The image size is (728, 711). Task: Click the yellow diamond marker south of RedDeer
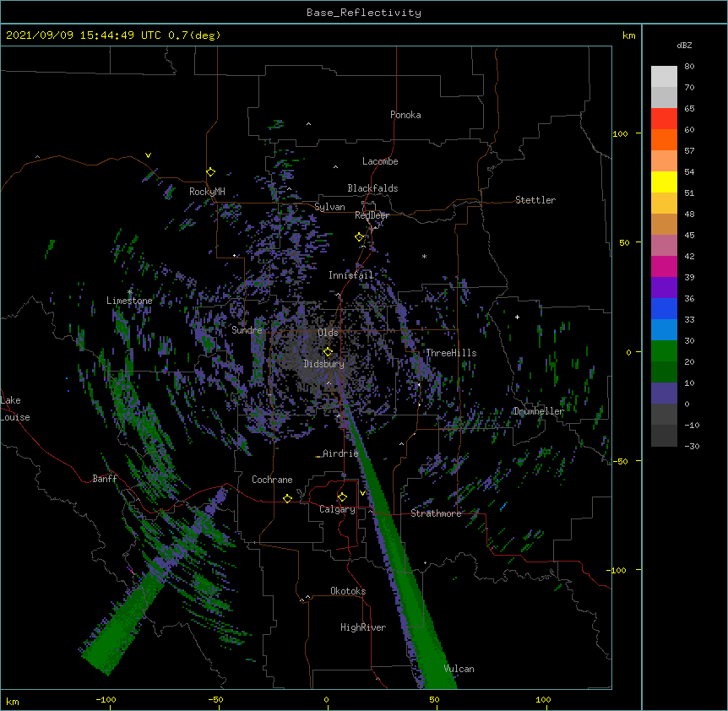(x=359, y=237)
